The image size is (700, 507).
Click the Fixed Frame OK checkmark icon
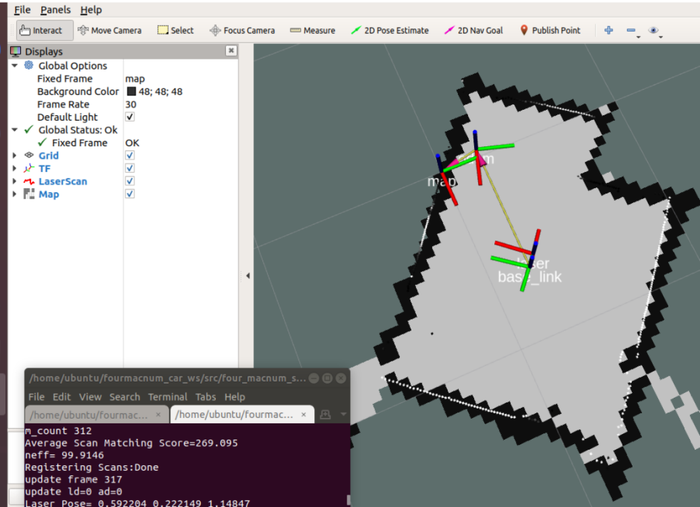click(x=42, y=143)
